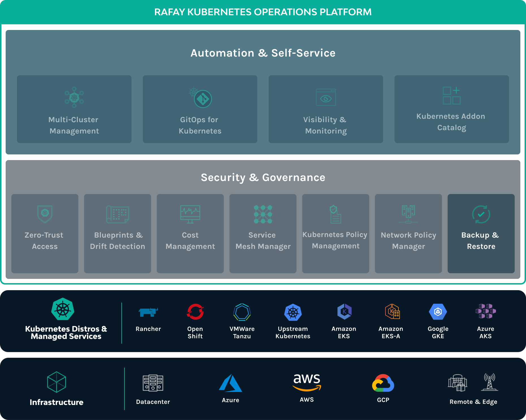Select the Cost Management card label

click(x=190, y=241)
